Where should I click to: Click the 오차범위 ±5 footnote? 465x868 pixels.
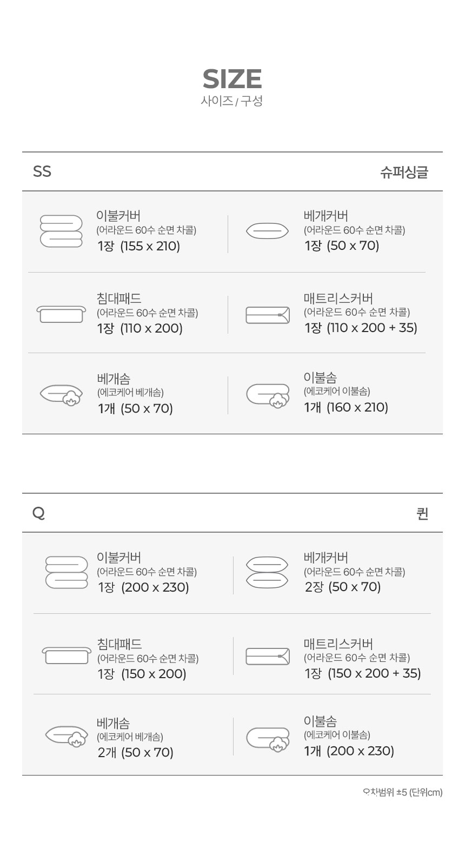(x=402, y=793)
